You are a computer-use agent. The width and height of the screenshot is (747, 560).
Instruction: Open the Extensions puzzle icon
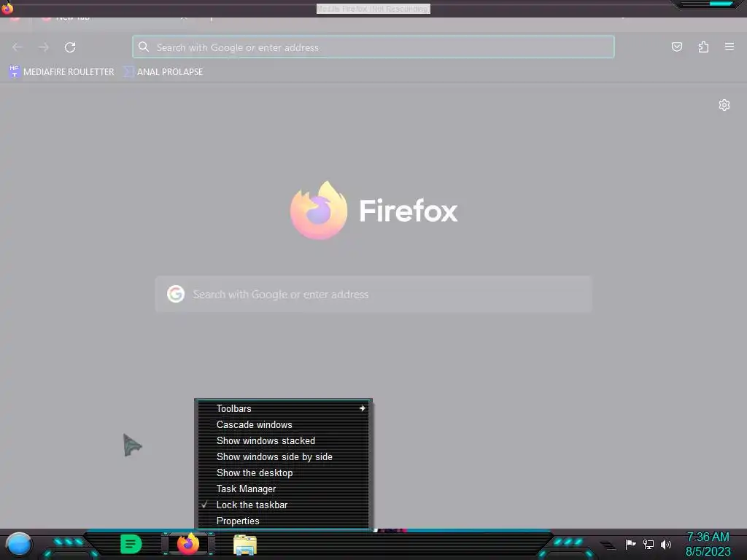tap(703, 47)
